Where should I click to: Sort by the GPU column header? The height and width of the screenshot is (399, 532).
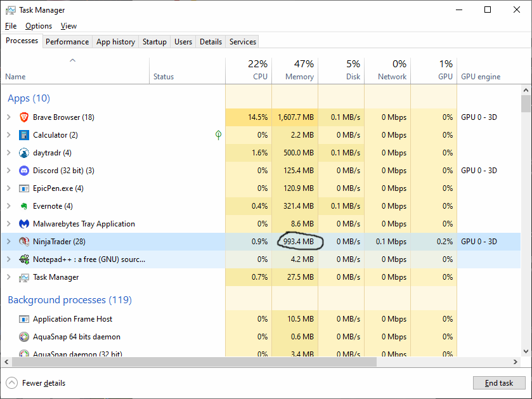pyautogui.click(x=434, y=70)
